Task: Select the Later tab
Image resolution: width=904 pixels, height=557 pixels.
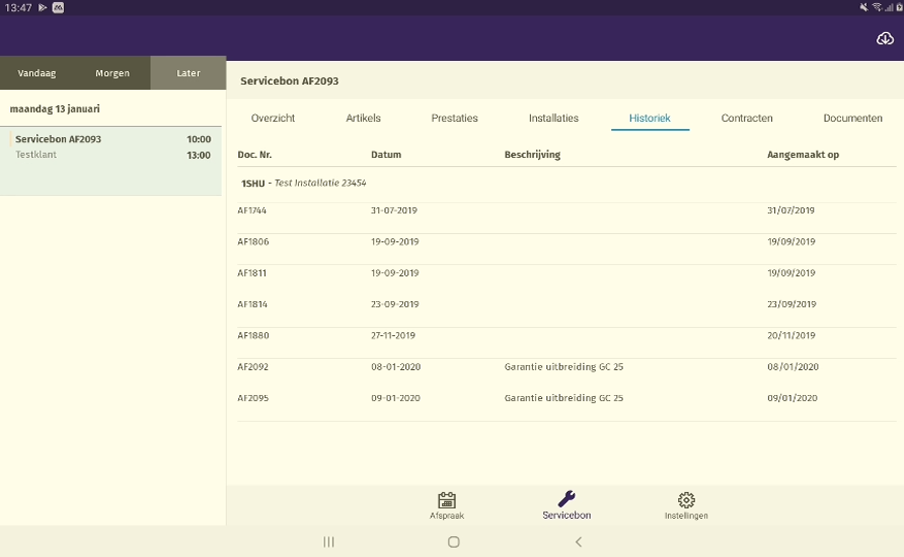Action: click(x=188, y=73)
